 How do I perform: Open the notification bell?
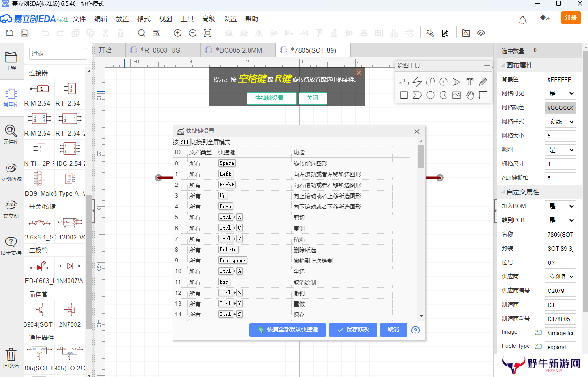coord(523,20)
